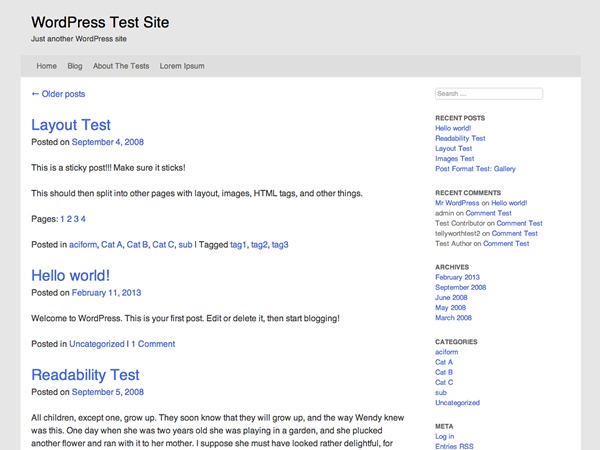Screen dimensions: 600x450
Task: Open aciform in sidebar Categories
Action: click(447, 352)
